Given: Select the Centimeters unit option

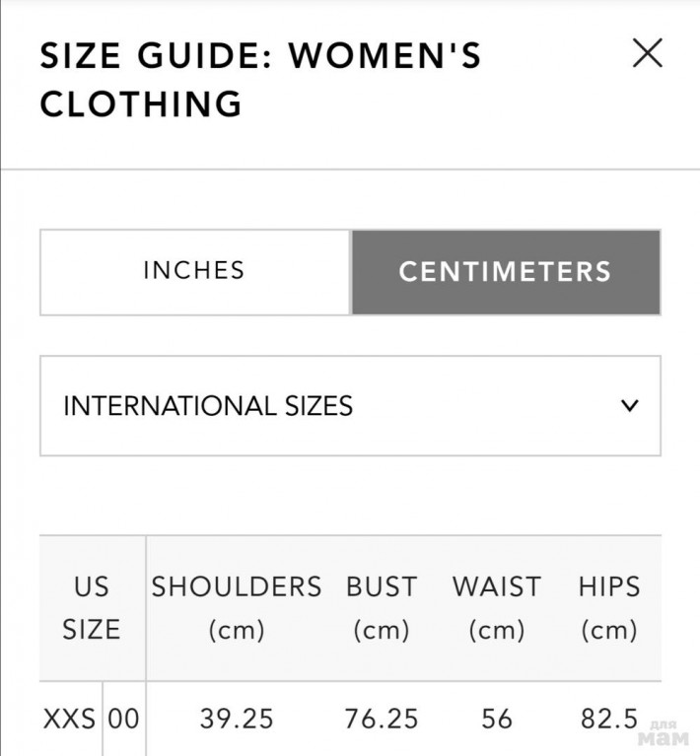Looking at the screenshot, I should tap(505, 272).
